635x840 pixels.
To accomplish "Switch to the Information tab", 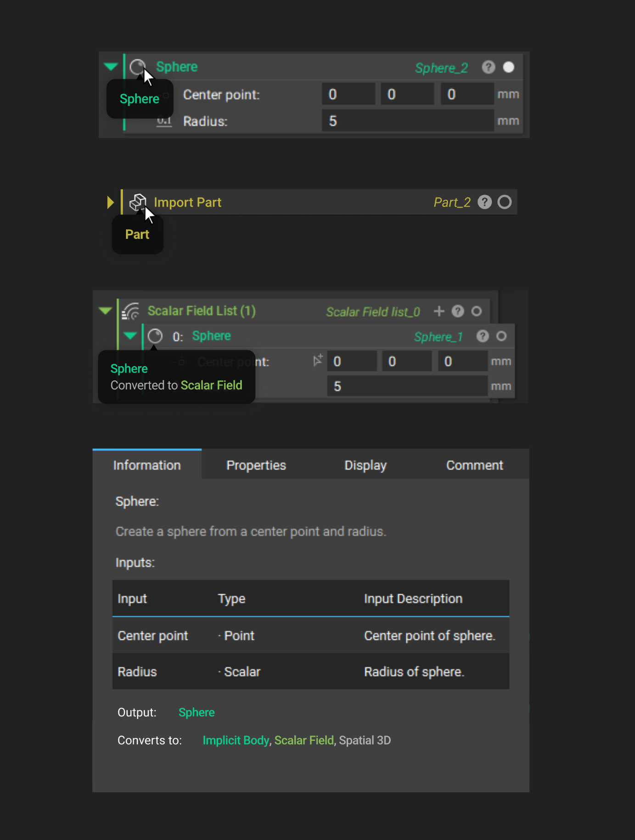I will [147, 465].
